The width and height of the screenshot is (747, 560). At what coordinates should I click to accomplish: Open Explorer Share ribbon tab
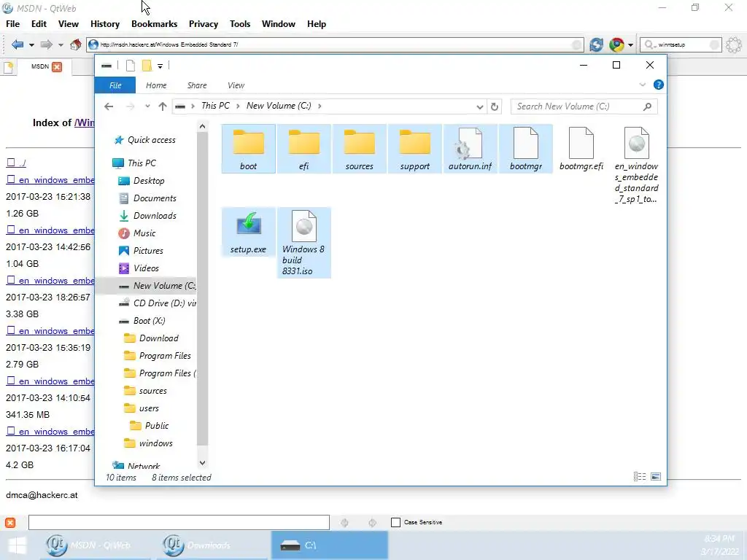(197, 85)
